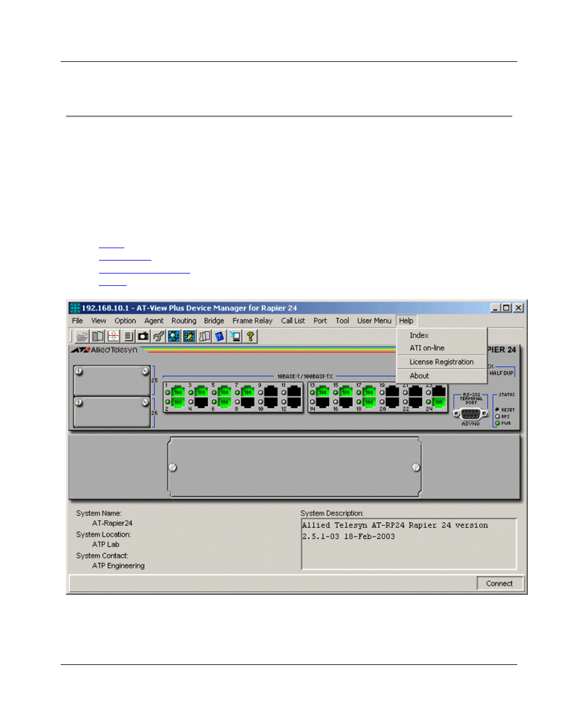Open the Frame Relay menu
Image resolution: width=562 pixels, height=728 pixels.
coord(252,321)
